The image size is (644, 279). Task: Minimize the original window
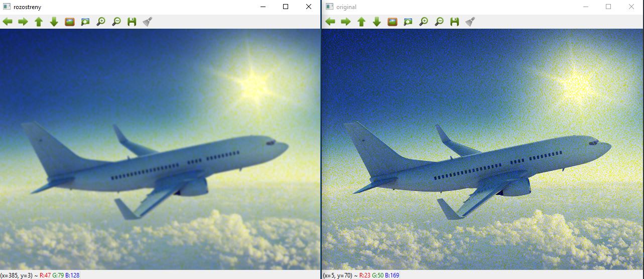point(585,7)
